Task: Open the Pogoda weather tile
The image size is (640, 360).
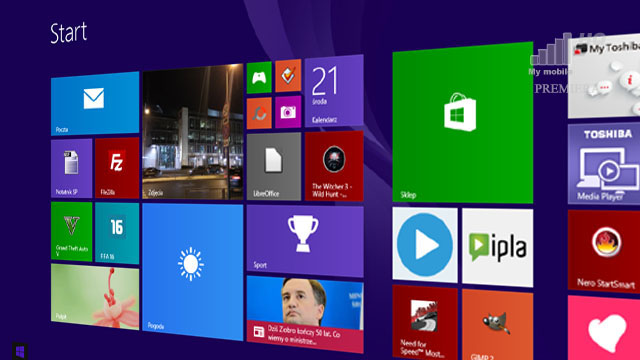Action: 193,272
